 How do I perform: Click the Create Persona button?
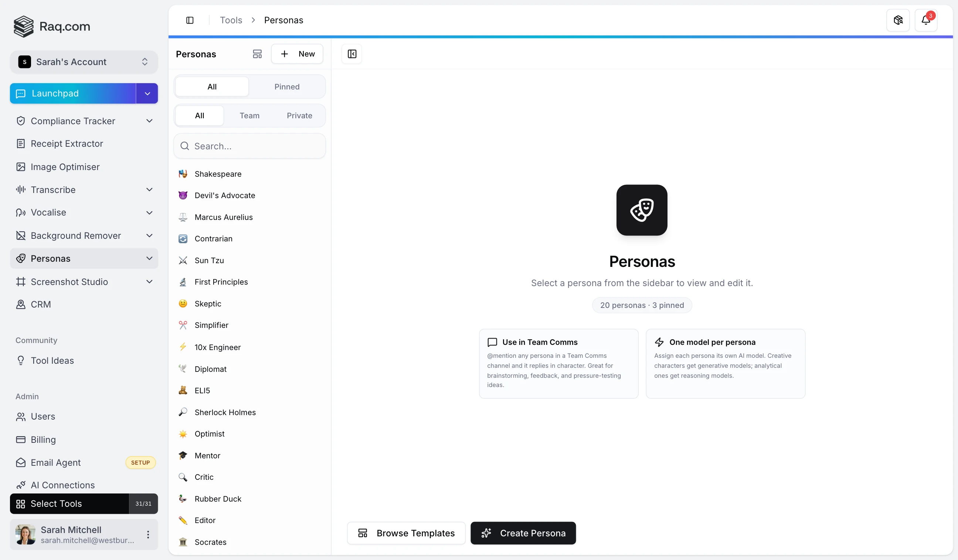523,533
